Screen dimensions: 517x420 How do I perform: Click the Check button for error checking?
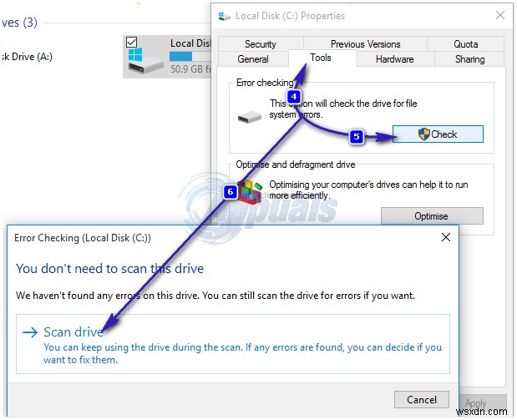tap(438, 134)
